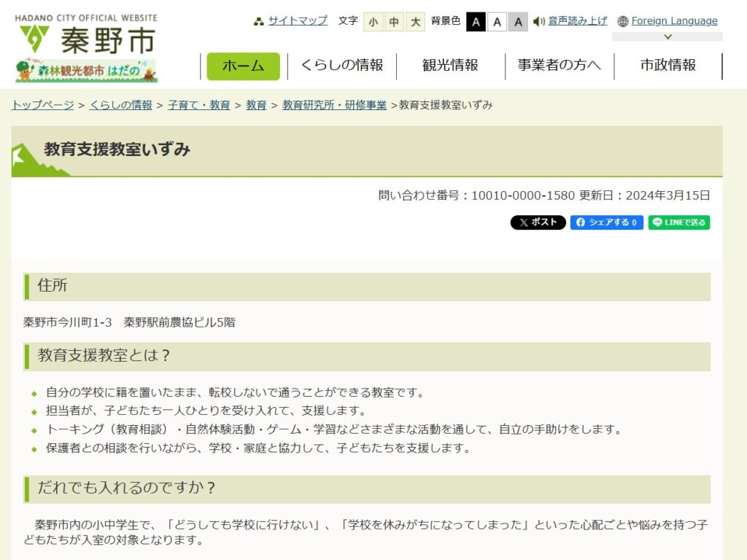This screenshot has width=747, height=560.
Task: Go back to トップページ via breadcrumb
Action: [39, 104]
